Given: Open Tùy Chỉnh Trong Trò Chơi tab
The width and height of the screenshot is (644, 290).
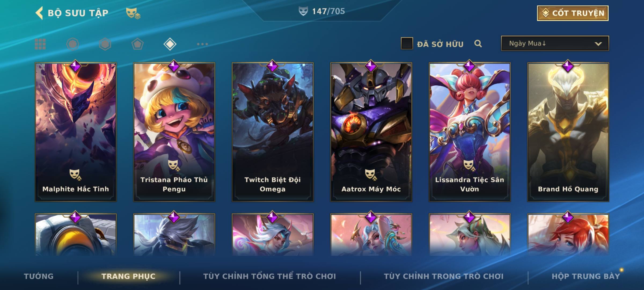Looking at the screenshot, I should click(x=444, y=276).
